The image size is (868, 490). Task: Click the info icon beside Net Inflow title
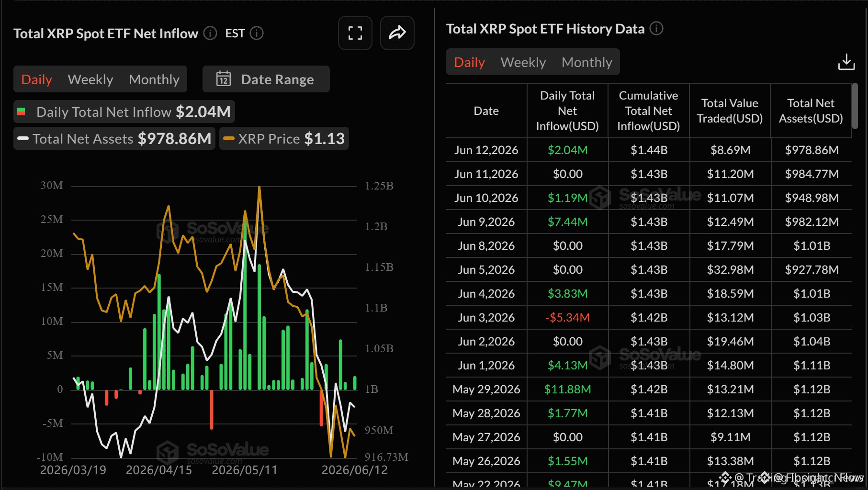tap(210, 33)
